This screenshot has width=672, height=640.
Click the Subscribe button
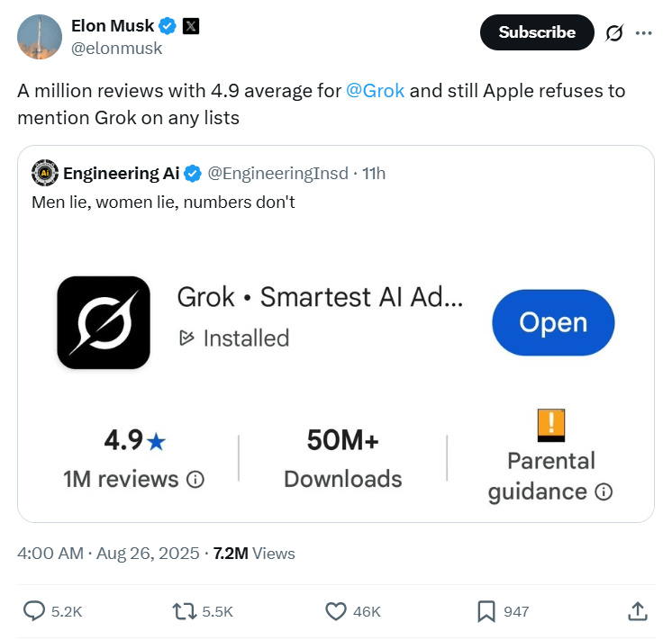click(x=537, y=32)
